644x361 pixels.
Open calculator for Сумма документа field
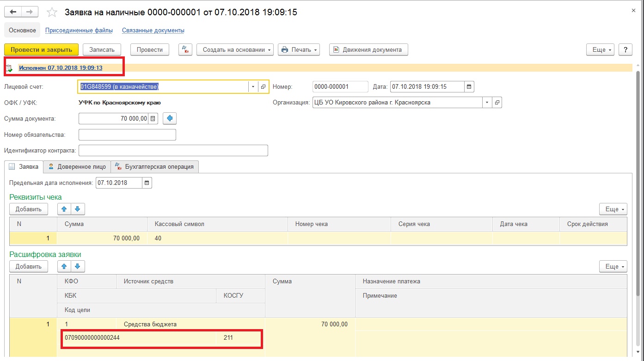[x=153, y=119]
